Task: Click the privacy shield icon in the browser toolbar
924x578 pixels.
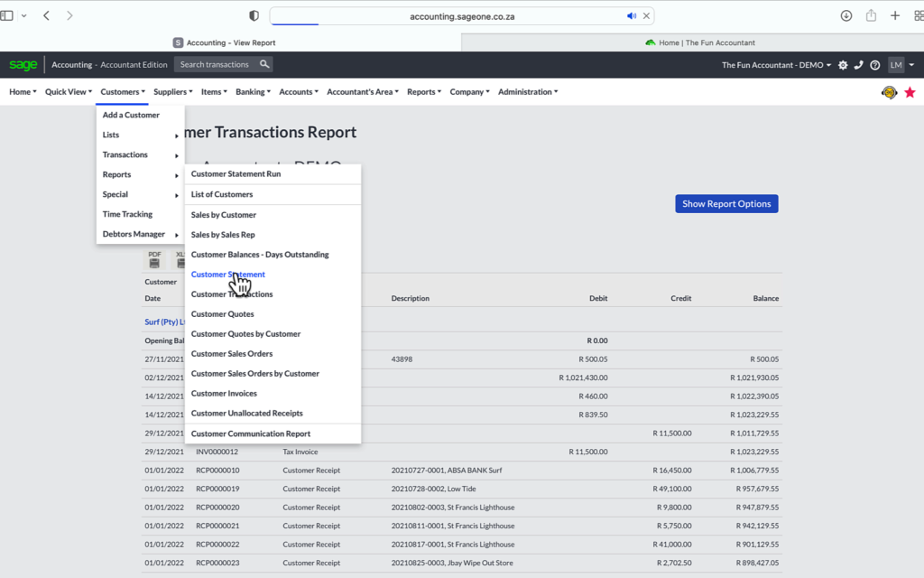Action: point(254,15)
